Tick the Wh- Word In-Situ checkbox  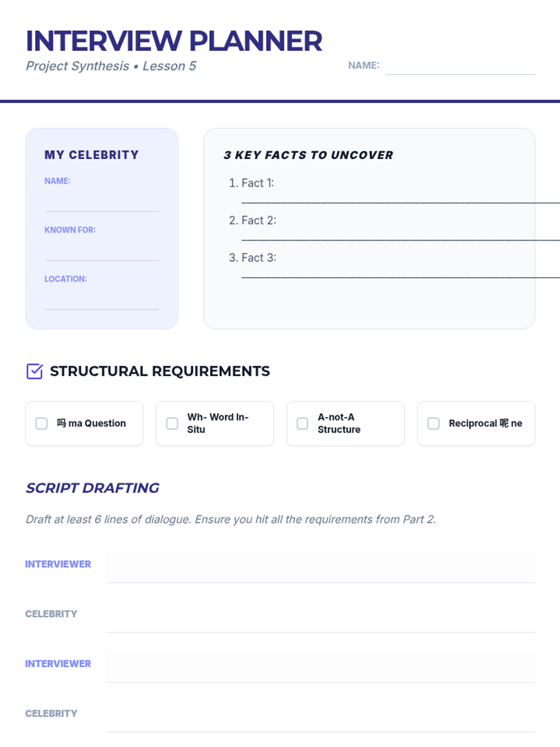(172, 423)
